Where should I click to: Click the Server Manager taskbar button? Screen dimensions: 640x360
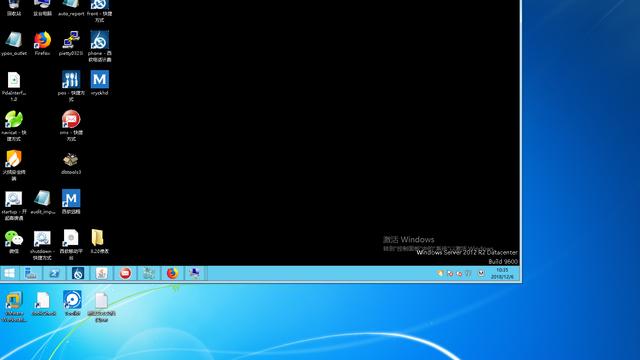tap(31, 273)
